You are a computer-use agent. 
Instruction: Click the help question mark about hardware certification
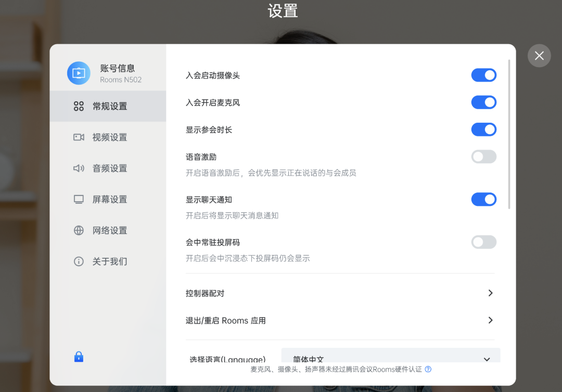428,369
